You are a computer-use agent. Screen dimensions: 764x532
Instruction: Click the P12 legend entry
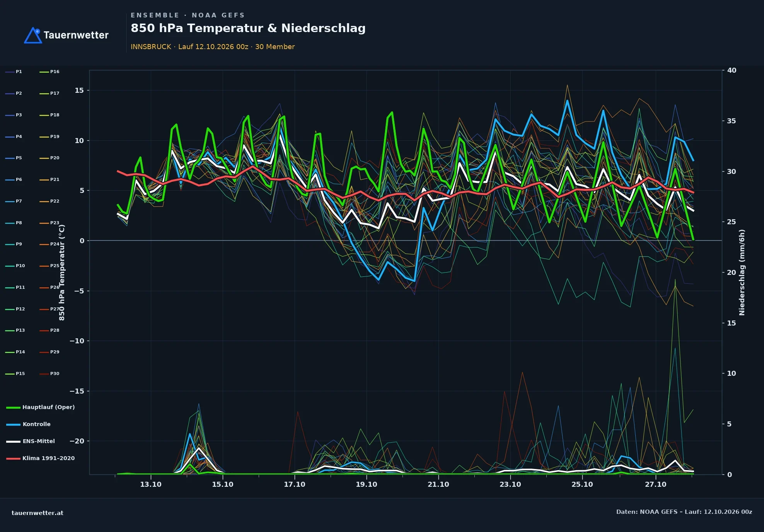point(15,309)
